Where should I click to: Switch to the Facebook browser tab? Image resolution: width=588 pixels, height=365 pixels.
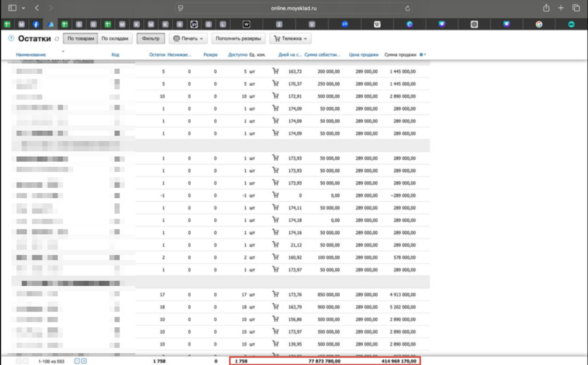[x=36, y=24]
